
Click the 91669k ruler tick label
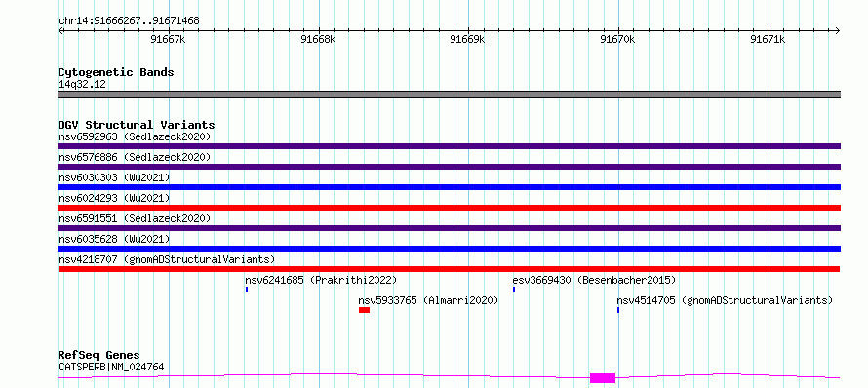[468, 40]
